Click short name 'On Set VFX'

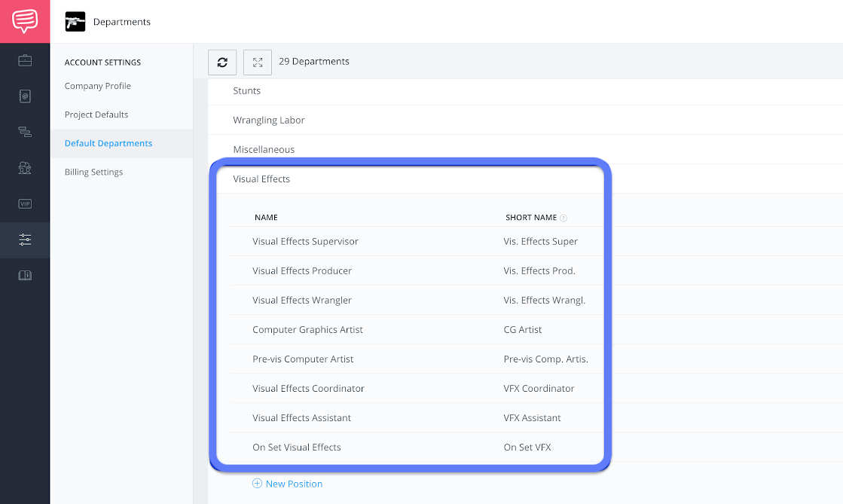pyautogui.click(x=527, y=447)
